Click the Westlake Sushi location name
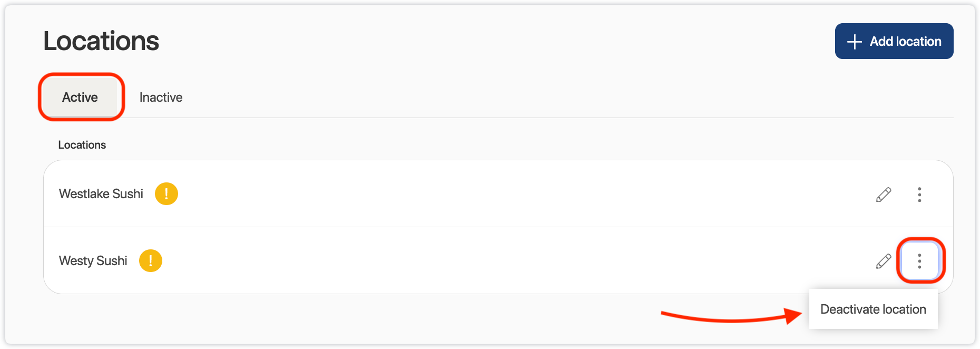 (101, 194)
